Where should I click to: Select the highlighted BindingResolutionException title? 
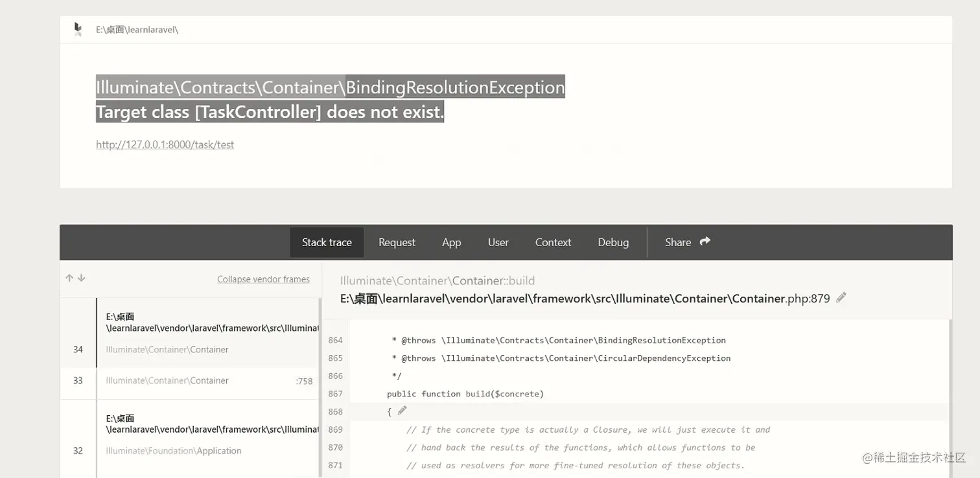(x=330, y=87)
